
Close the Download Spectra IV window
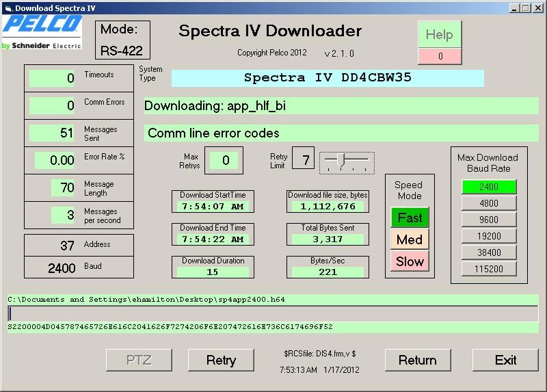pyautogui.click(x=538, y=8)
